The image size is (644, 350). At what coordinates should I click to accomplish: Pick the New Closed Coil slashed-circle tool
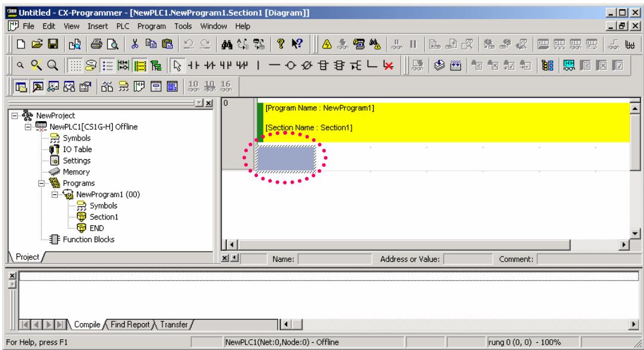pos(307,65)
